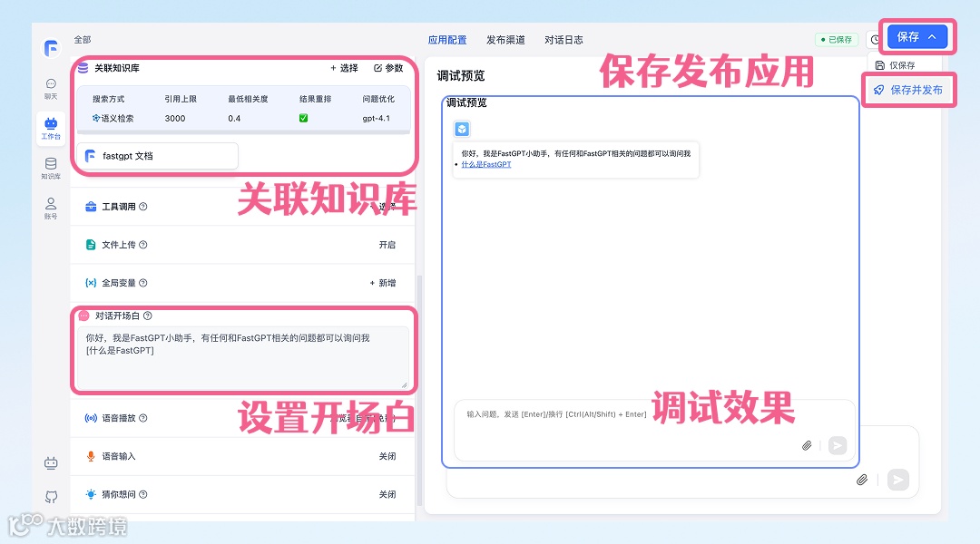980x544 pixels.
Task: Click the gpt-4.1 问题优化 value
Action: [x=377, y=118]
